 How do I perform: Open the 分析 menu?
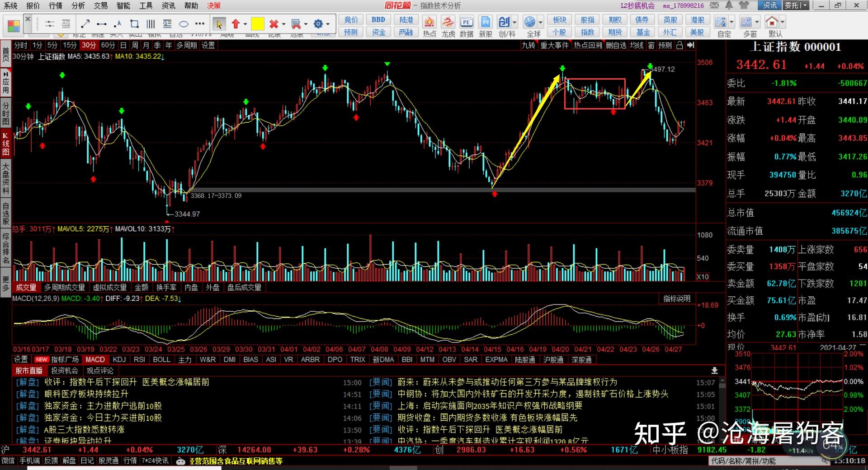point(78,5)
